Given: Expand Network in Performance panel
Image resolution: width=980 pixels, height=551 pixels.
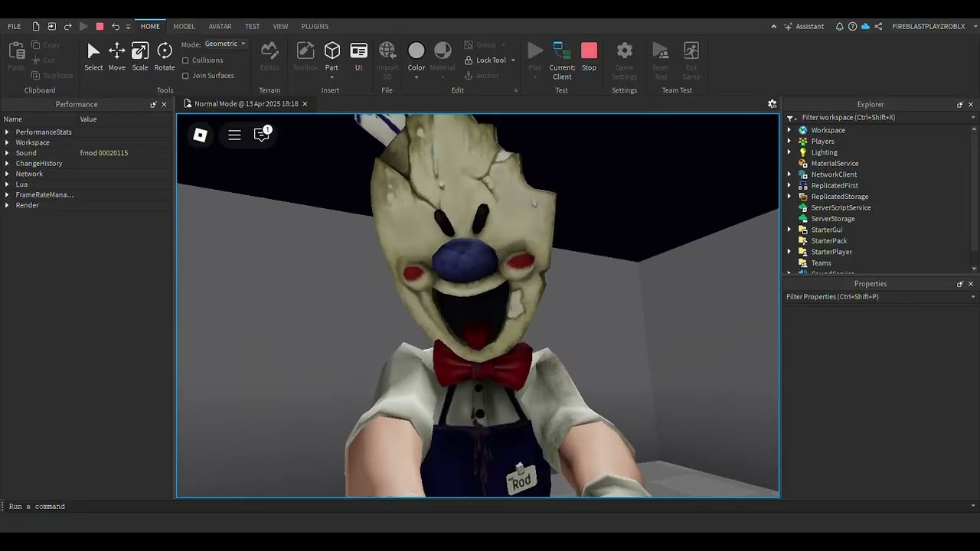Looking at the screenshot, I should (7, 174).
